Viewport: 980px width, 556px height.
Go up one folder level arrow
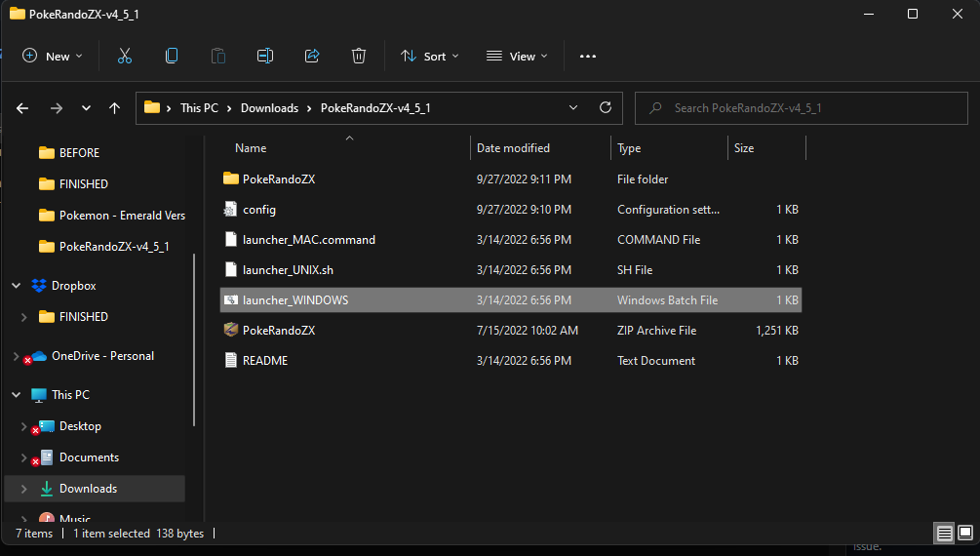[x=114, y=108]
